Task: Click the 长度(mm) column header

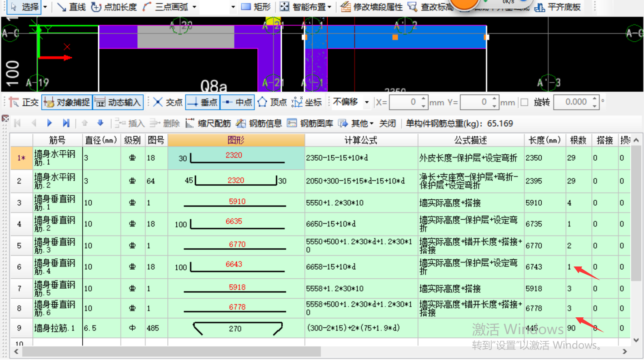Action: pos(545,140)
